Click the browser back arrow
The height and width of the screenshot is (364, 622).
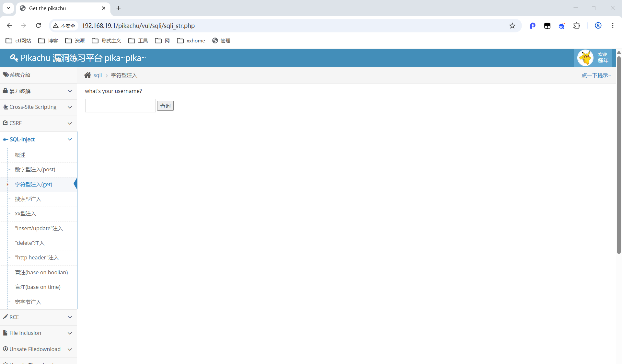click(x=9, y=26)
